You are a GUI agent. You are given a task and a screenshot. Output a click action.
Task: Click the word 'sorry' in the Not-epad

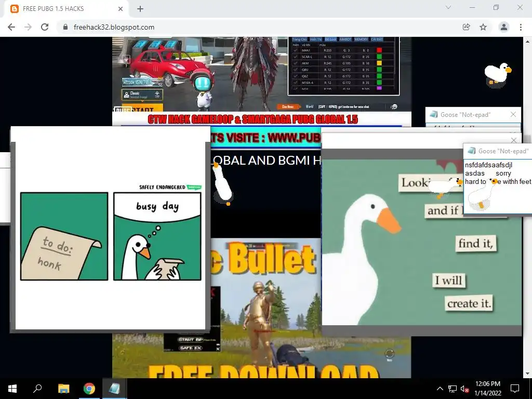(x=503, y=174)
